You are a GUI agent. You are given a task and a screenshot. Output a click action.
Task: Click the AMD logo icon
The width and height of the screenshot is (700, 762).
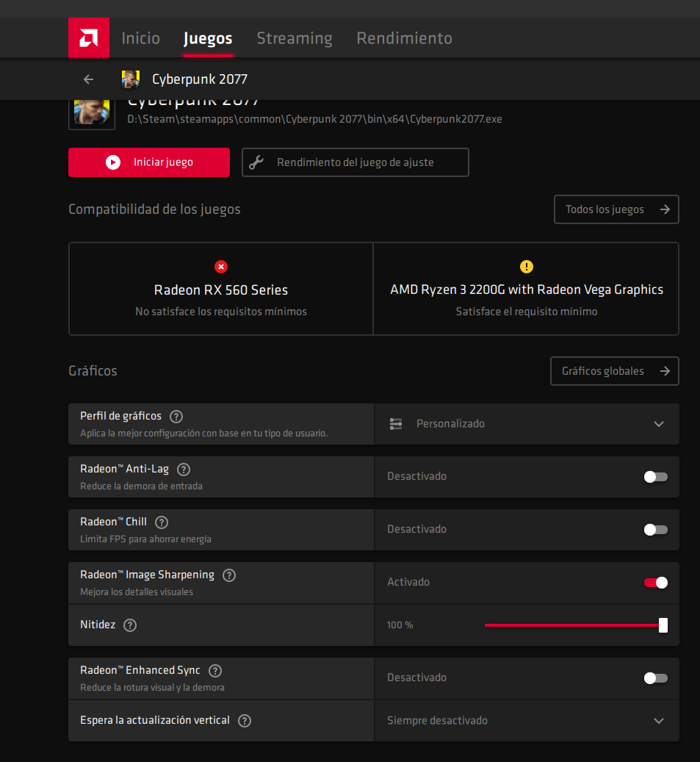(x=89, y=37)
